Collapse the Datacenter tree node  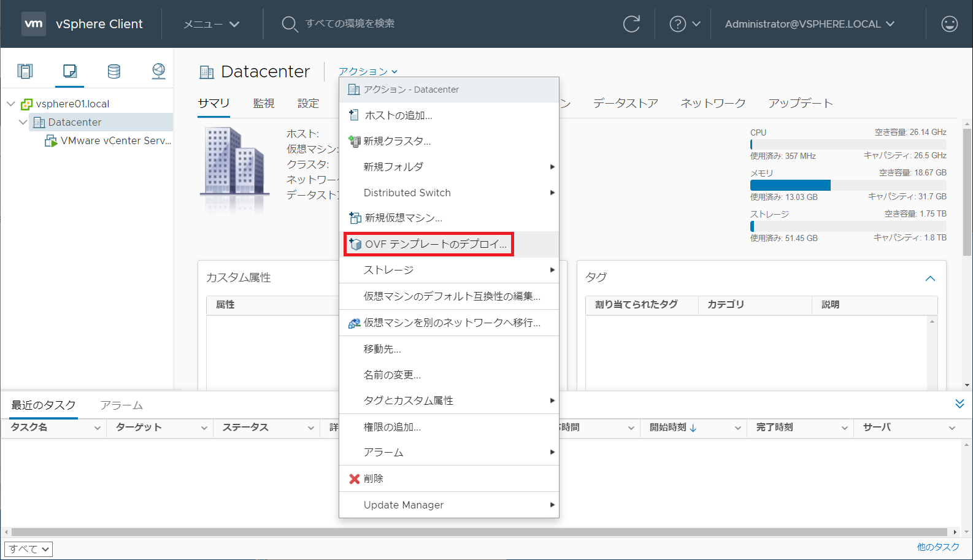[x=23, y=122]
